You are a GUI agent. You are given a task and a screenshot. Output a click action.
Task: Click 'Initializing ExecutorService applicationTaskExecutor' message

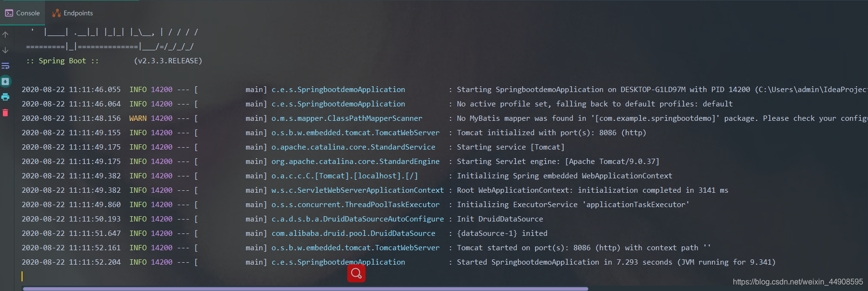pyautogui.click(x=573, y=205)
